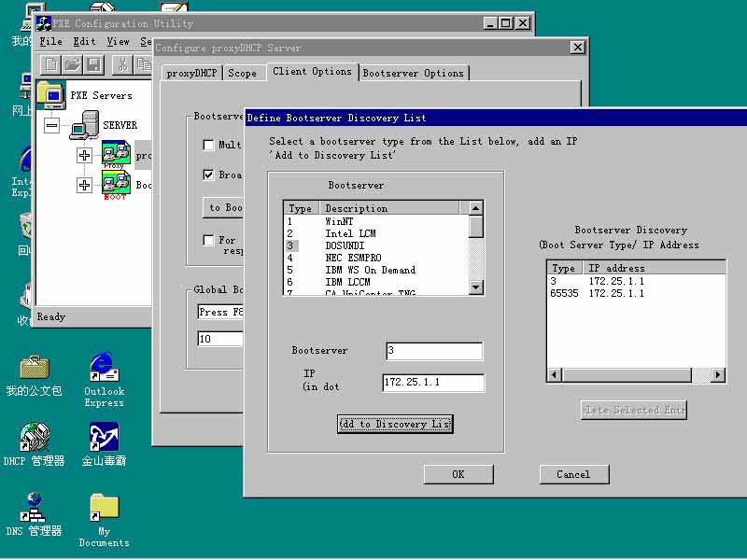Viewport: 747px width, 560px height.
Task: Uncheck the Broadcast discovery checkbox
Action: point(209,175)
